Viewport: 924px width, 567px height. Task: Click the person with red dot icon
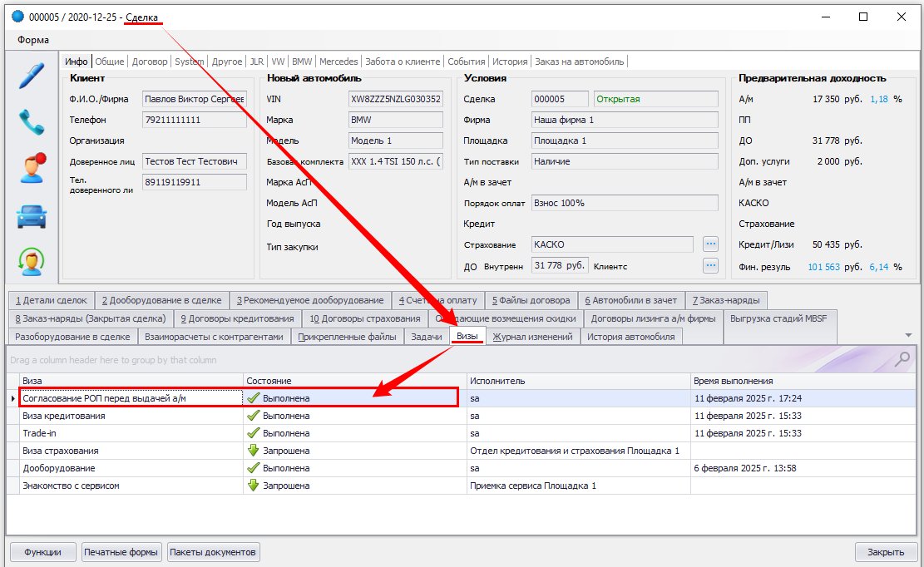coord(32,169)
